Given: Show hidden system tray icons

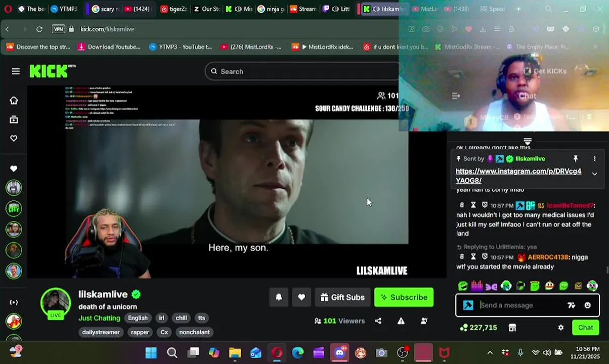Looking at the screenshot, I should point(490,353).
